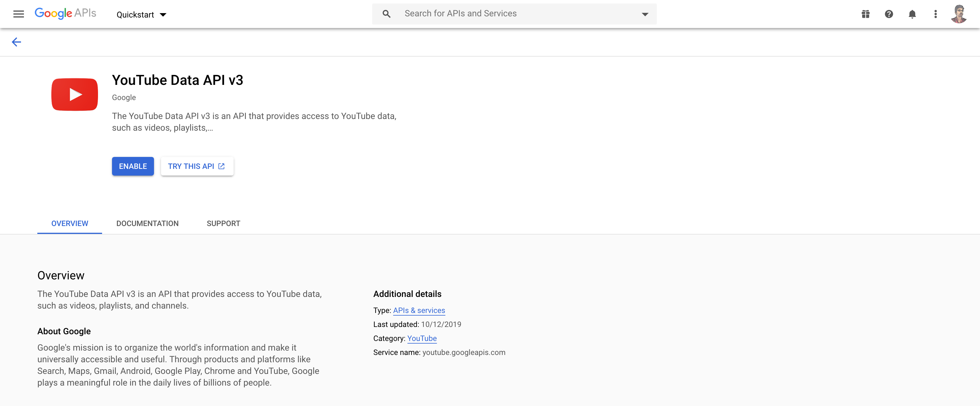Image resolution: width=980 pixels, height=406 pixels.
Task: Open the gift box icon in header
Action: pyautogui.click(x=865, y=14)
